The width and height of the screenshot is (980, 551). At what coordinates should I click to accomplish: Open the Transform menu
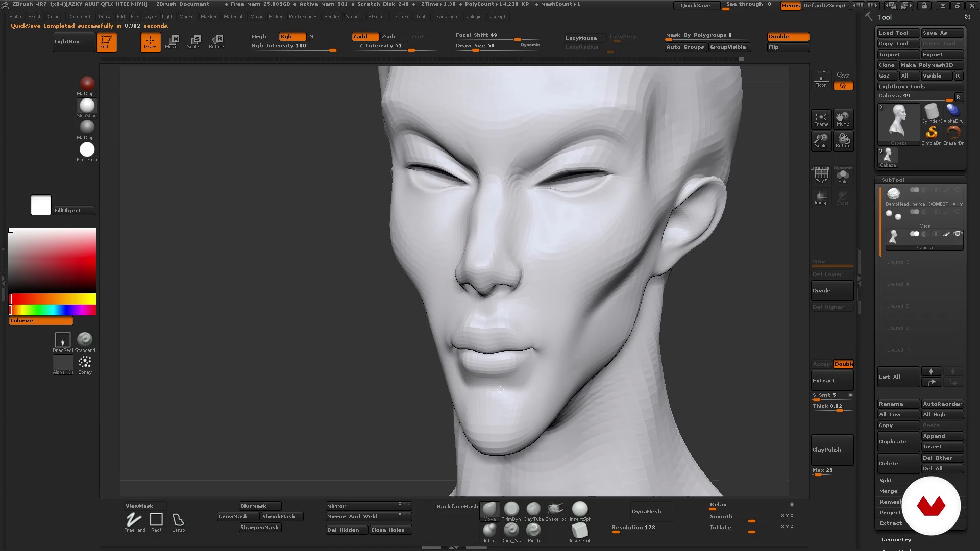tap(446, 17)
